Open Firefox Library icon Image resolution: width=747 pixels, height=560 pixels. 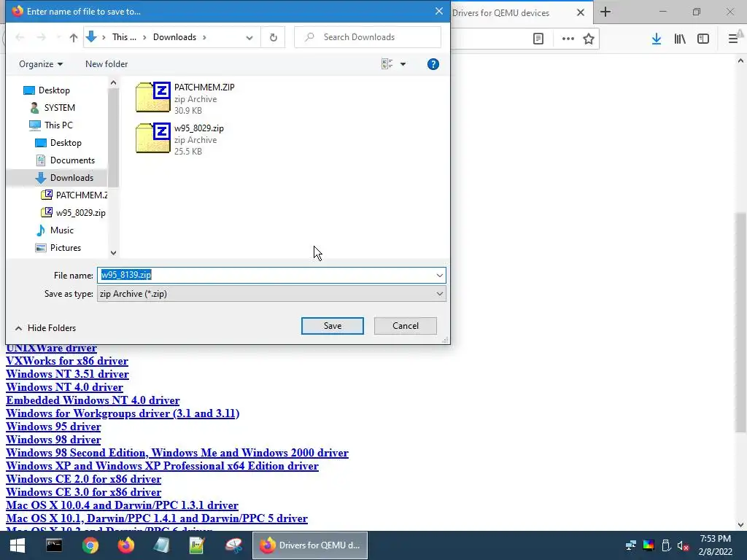coord(680,39)
